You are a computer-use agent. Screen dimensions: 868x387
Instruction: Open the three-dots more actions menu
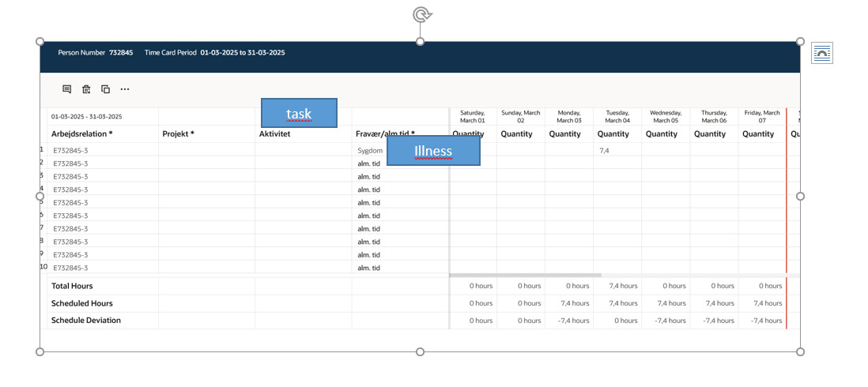point(125,89)
